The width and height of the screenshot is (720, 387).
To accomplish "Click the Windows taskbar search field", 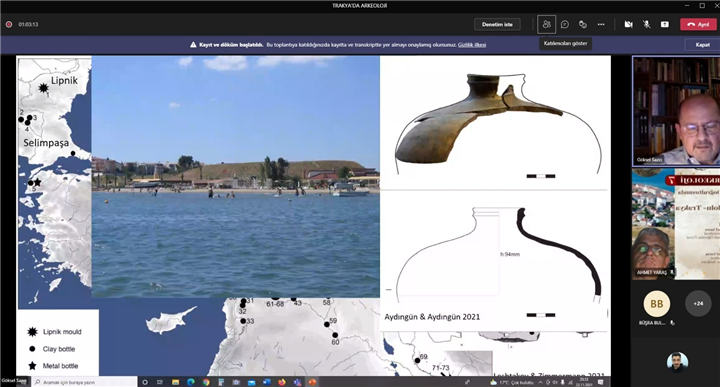I will 84,382.
